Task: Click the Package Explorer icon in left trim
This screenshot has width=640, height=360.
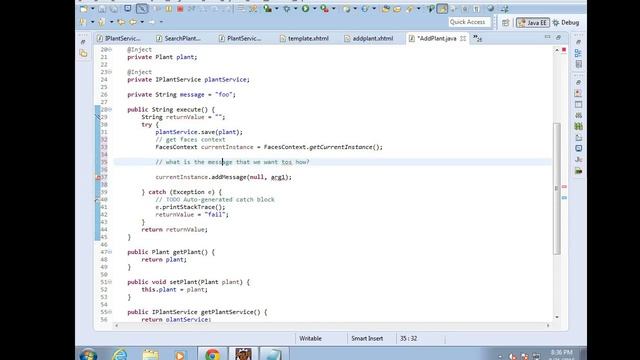Action: [x=83, y=53]
